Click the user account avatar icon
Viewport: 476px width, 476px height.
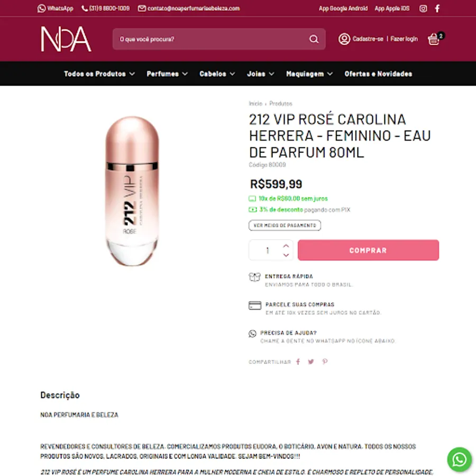click(344, 39)
